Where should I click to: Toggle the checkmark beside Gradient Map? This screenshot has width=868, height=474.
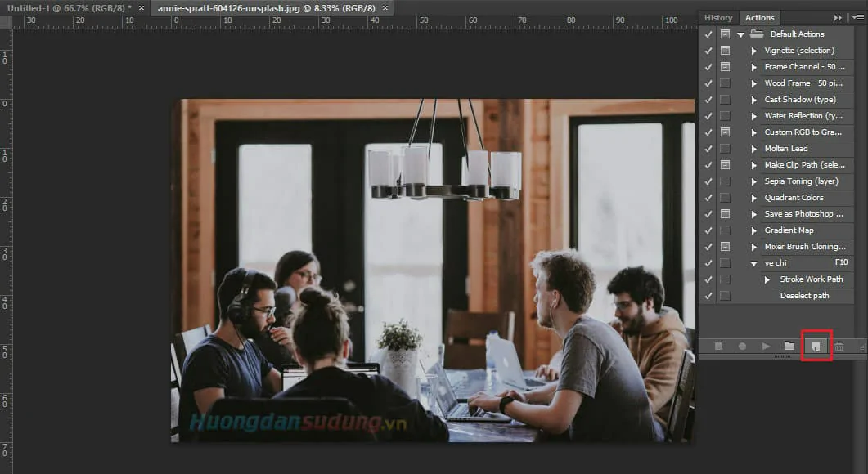(x=708, y=230)
